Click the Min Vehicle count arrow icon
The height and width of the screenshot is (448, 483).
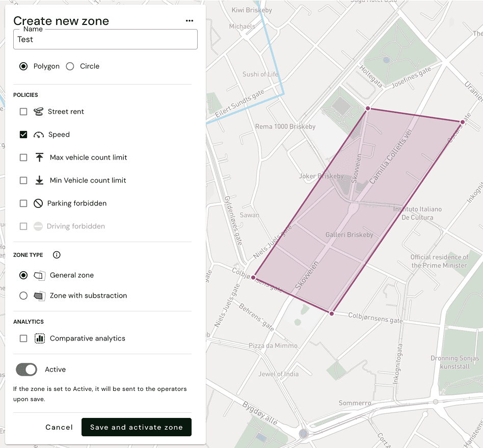pos(39,180)
